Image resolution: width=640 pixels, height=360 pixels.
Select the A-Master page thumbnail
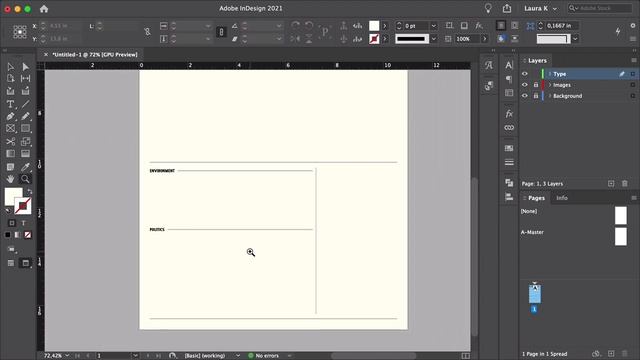pyautogui.click(x=621, y=236)
